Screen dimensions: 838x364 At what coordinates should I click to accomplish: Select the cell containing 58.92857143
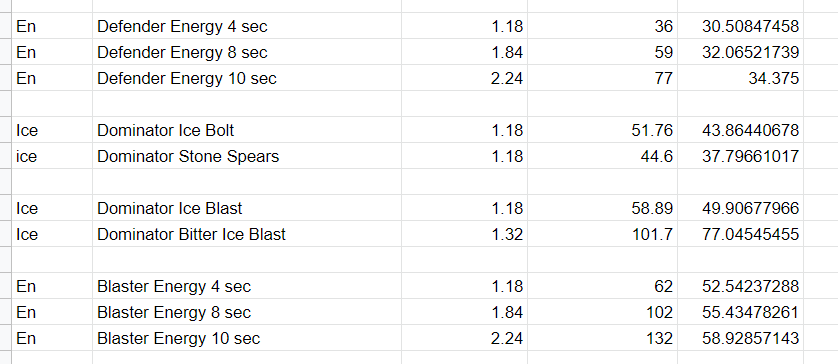pyautogui.click(x=741, y=338)
